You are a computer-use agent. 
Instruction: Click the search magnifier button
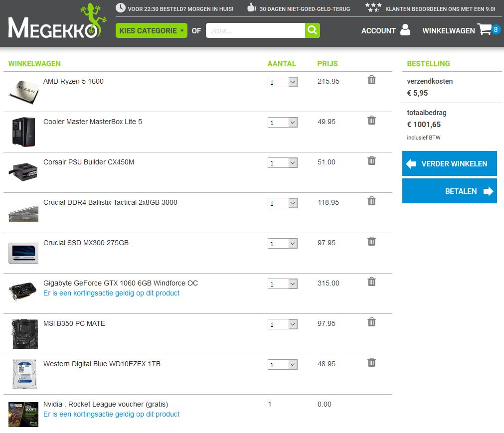pyautogui.click(x=313, y=30)
